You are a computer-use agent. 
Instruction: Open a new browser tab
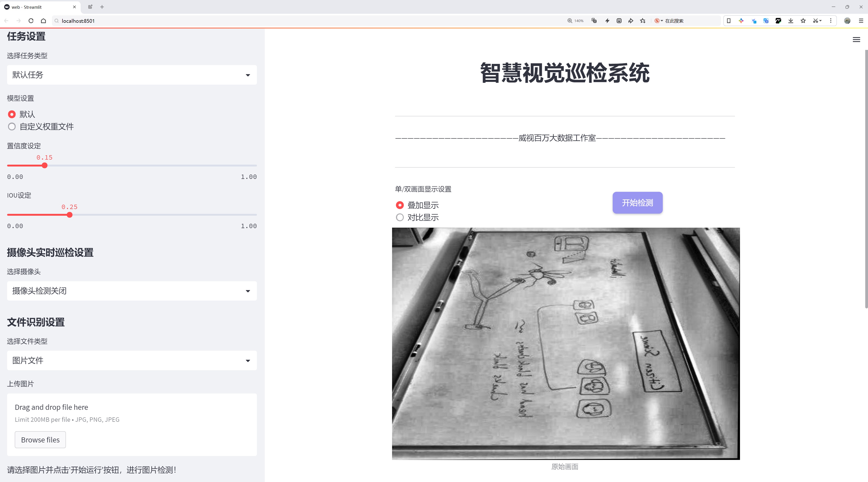(102, 7)
